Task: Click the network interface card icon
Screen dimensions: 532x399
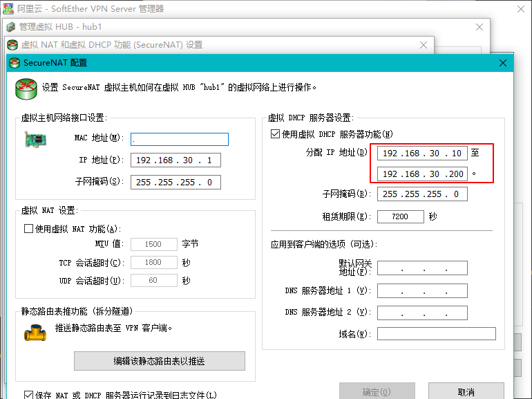Action: [x=35, y=139]
